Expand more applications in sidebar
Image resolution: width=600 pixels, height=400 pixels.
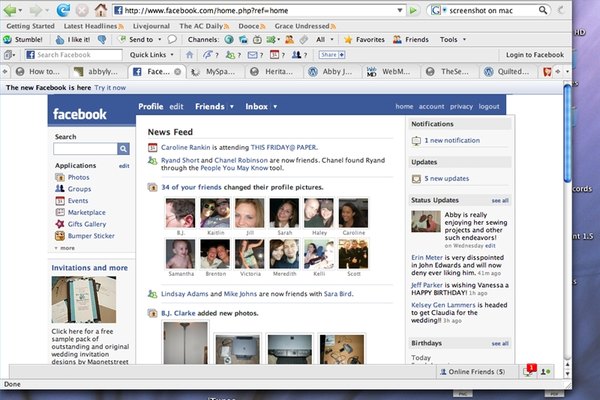(x=65, y=248)
